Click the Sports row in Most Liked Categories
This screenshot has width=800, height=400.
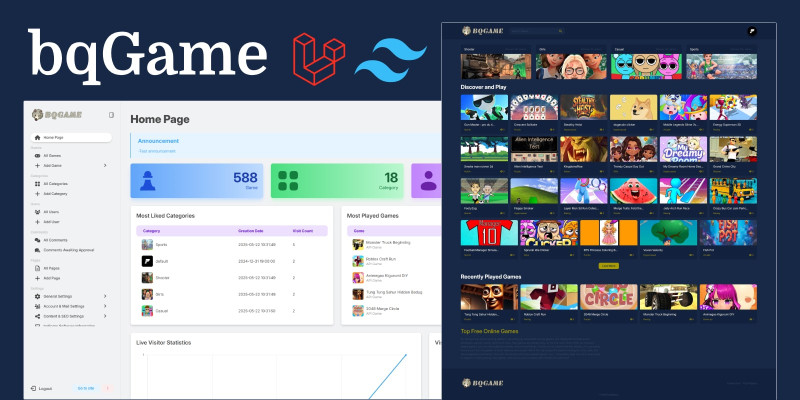click(x=232, y=245)
